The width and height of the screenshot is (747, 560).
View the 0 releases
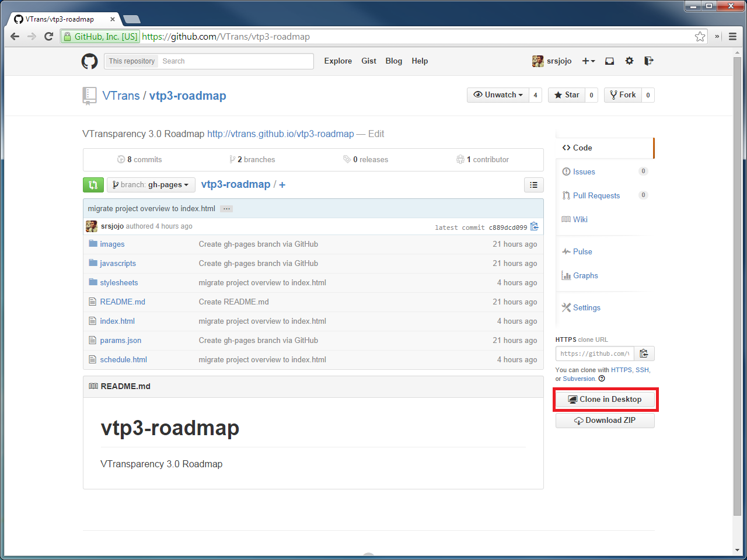pos(365,159)
